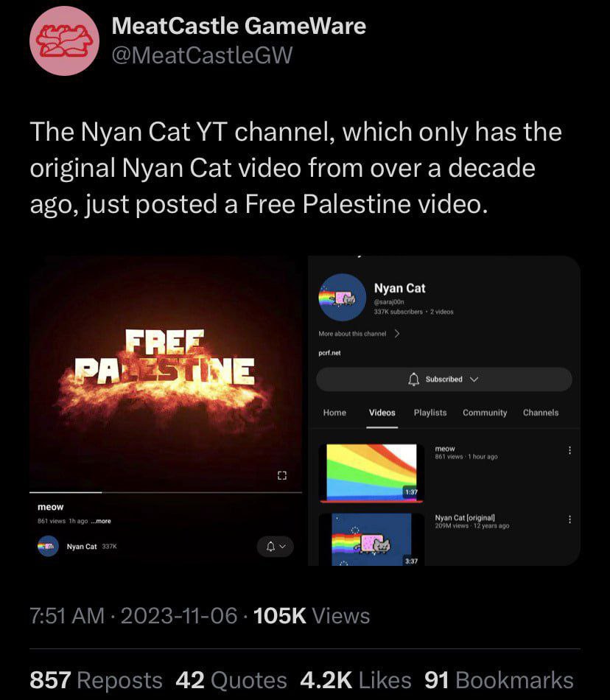The height and width of the screenshot is (700, 610).
Task: Open the three-dot menu for the meow video
Action: [x=569, y=450]
